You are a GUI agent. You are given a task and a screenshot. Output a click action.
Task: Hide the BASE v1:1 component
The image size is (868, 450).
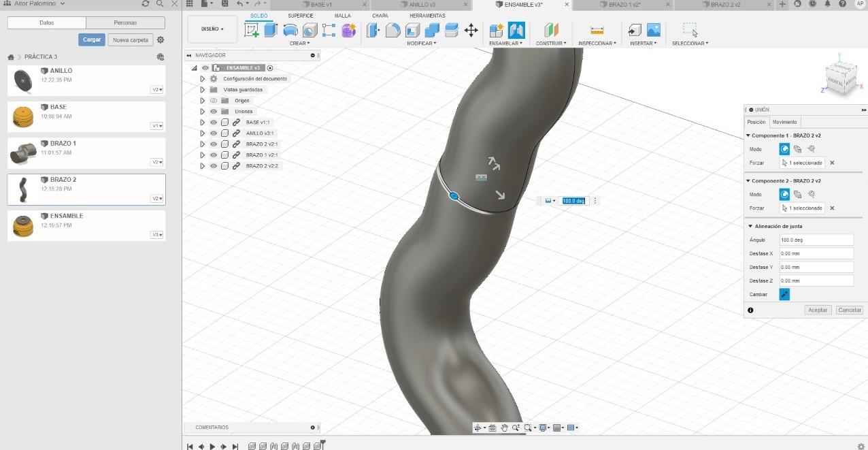(214, 123)
